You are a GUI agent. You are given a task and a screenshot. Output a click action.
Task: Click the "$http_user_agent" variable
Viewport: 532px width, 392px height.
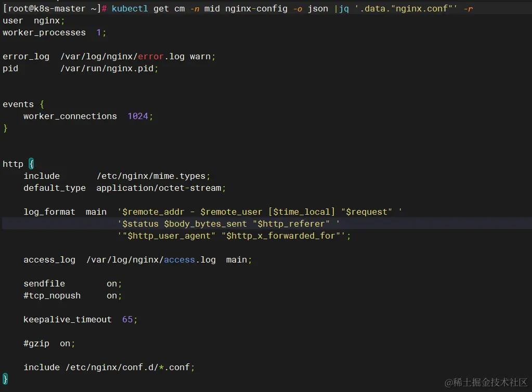point(169,236)
